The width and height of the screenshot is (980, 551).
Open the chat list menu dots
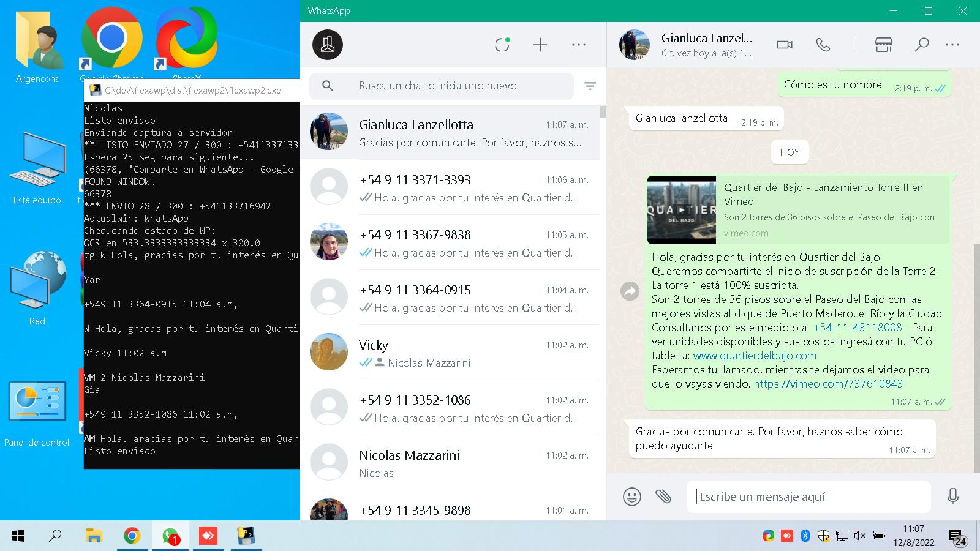[579, 45]
